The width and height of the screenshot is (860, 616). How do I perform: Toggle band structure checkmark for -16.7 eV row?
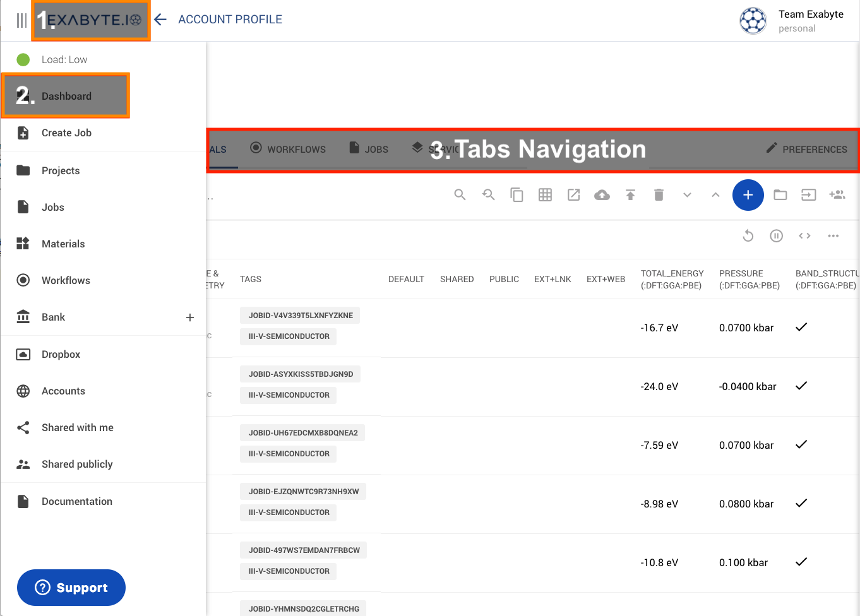801,328
